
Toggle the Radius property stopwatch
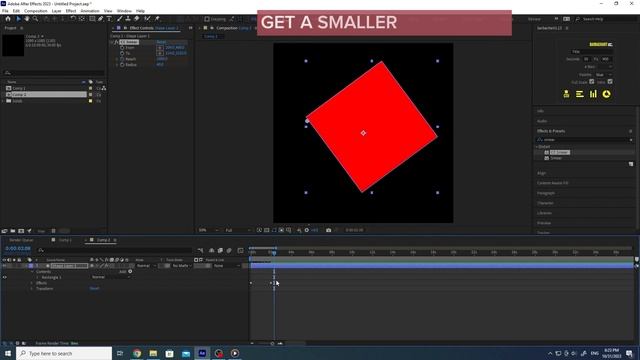(x=122, y=64)
